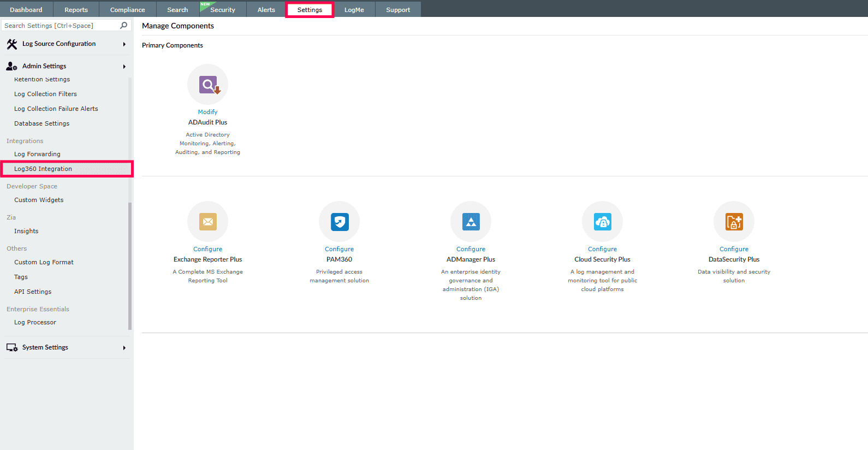
Task: Click the System Settings label
Action: [x=45, y=347]
